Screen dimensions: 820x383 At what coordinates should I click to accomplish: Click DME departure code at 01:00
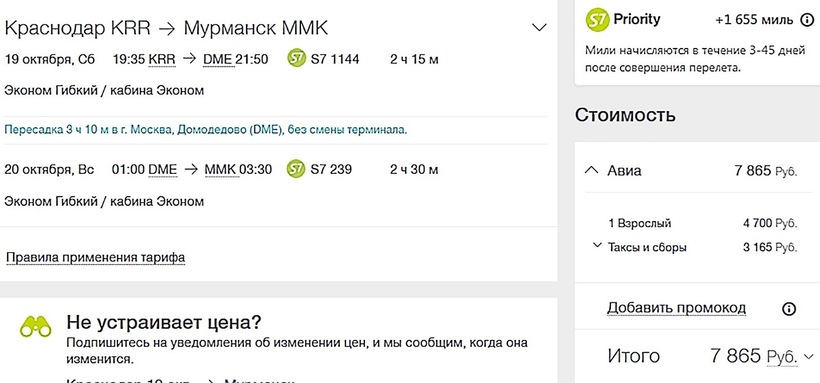coord(163,170)
